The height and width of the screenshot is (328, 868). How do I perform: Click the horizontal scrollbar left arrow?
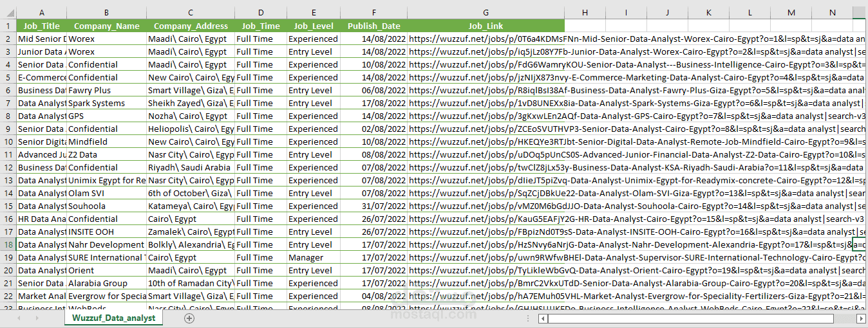(x=543, y=318)
